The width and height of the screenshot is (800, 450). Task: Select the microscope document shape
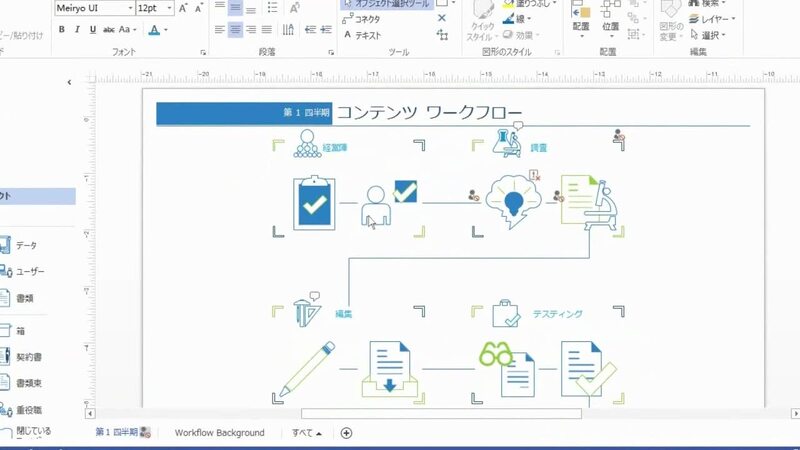(589, 203)
